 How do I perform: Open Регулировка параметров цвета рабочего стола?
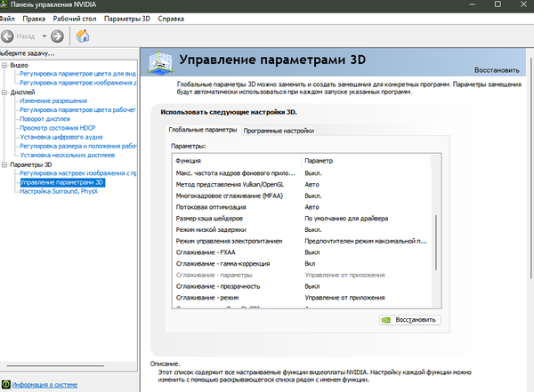tap(77, 110)
